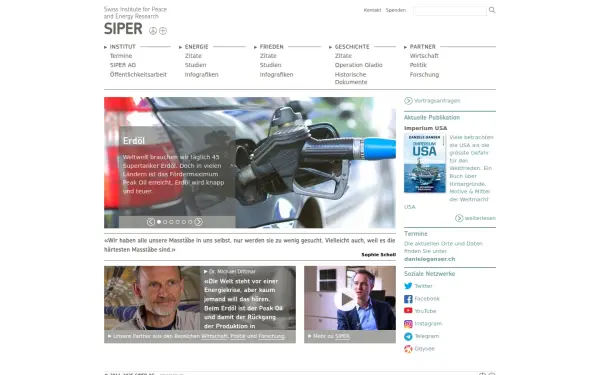Click the weiterlesen link
The height and width of the screenshot is (375, 600).
pos(480,218)
